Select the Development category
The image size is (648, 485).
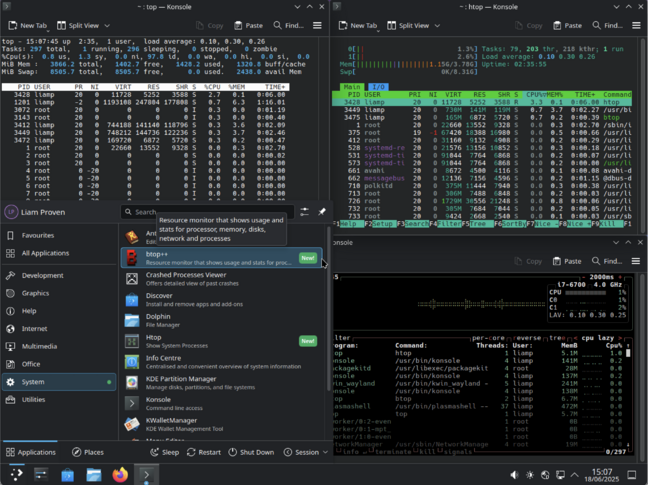pyautogui.click(x=59, y=276)
